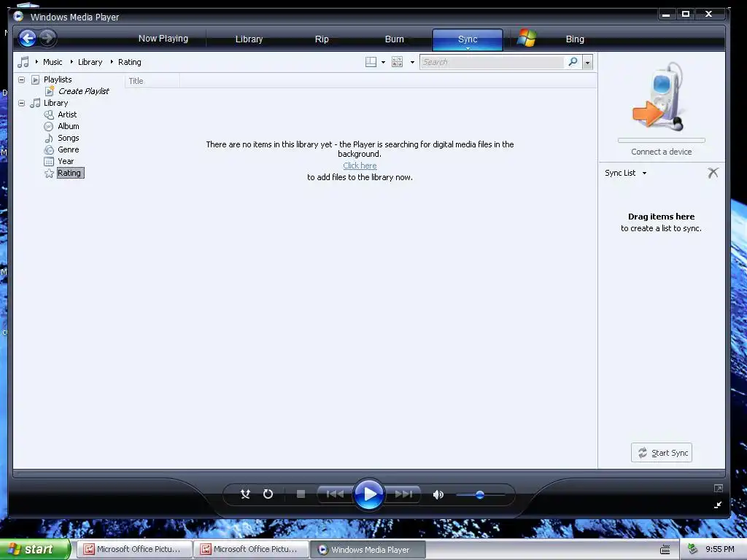747x560 pixels.
Task: Select Genre in the library tree
Action: pos(68,149)
